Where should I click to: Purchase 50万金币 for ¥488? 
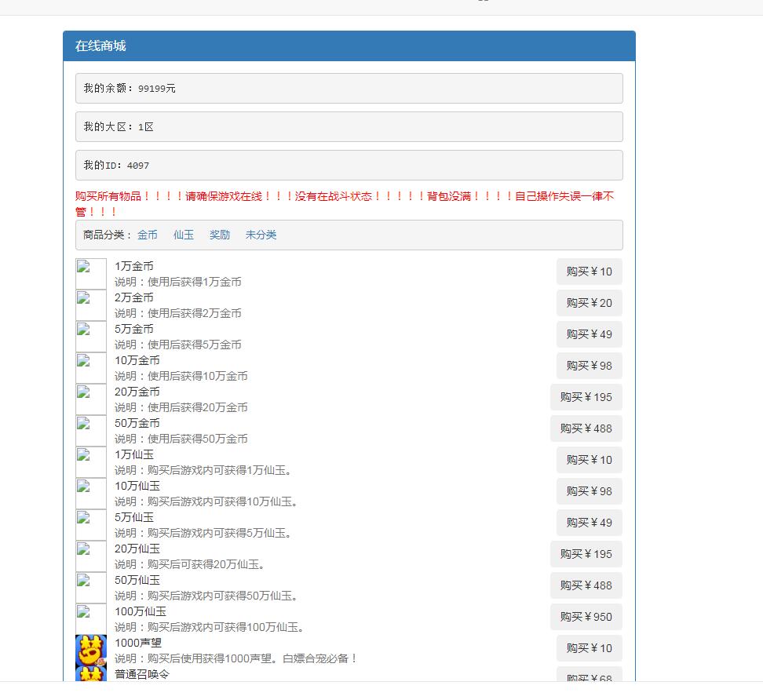586,428
